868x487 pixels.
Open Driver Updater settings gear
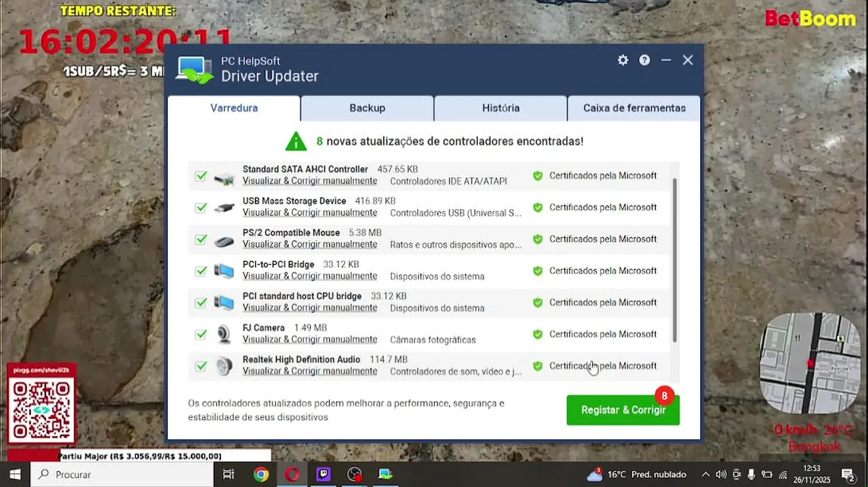point(623,60)
